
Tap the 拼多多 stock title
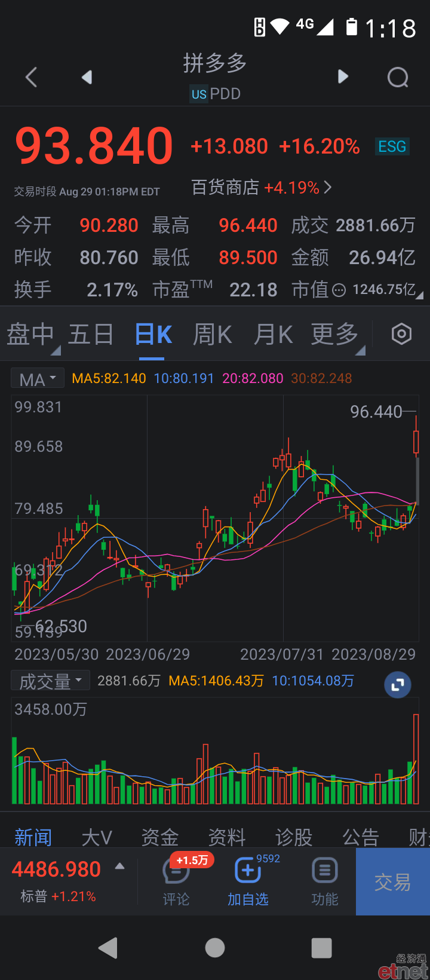(x=215, y=63)
